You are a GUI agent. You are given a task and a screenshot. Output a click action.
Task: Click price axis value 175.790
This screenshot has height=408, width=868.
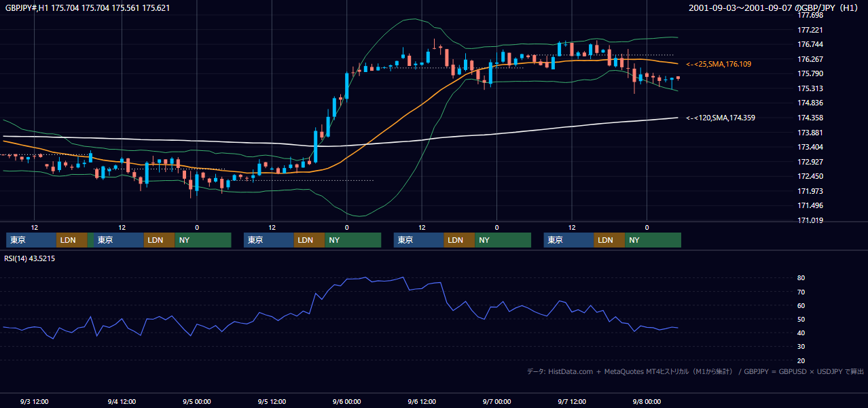[x=810, y=73]
